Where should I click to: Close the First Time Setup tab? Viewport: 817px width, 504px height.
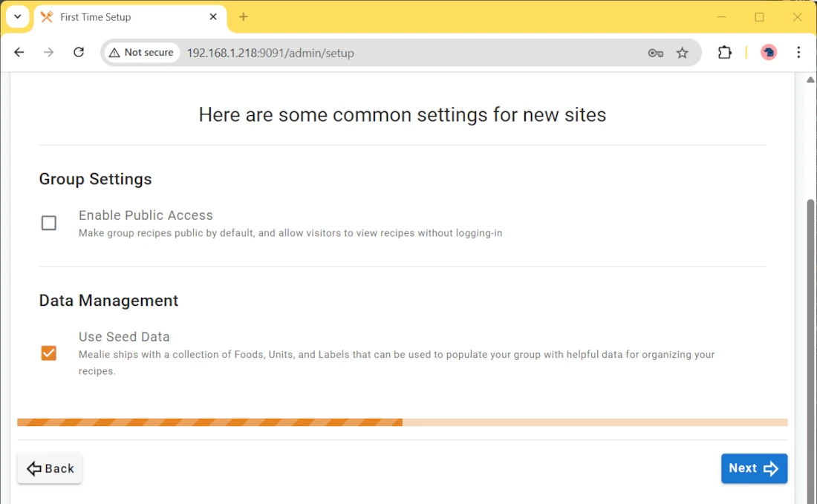click(213, 16)
